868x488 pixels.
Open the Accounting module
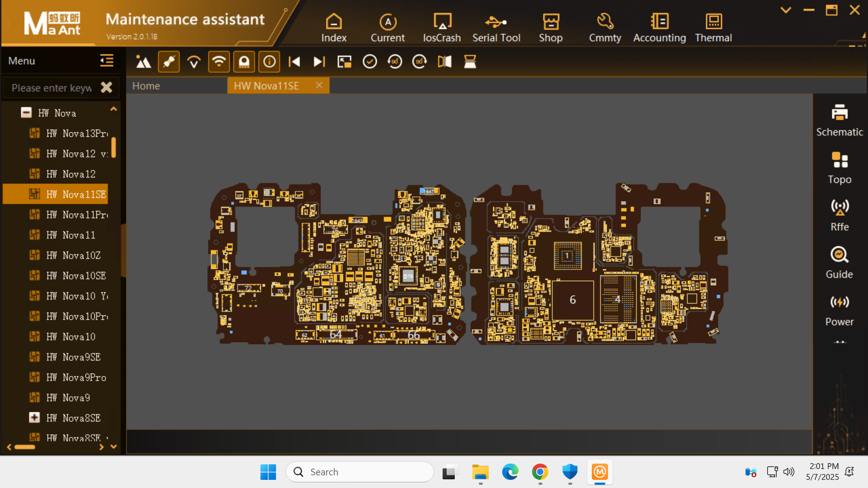tap(660, 28)
